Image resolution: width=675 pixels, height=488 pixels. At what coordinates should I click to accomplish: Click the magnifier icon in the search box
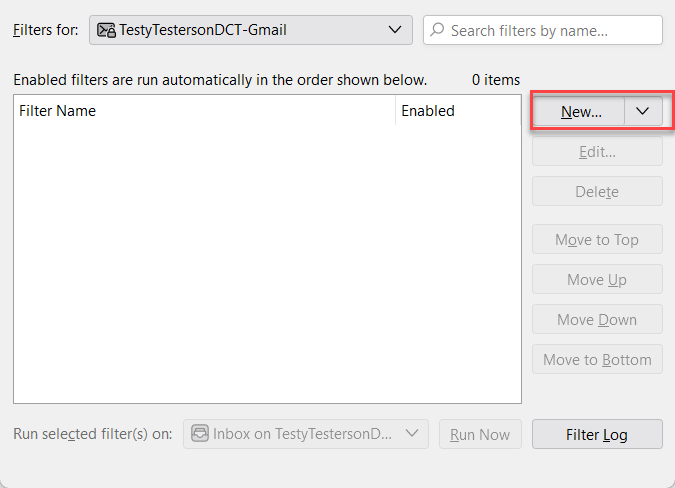437,30
